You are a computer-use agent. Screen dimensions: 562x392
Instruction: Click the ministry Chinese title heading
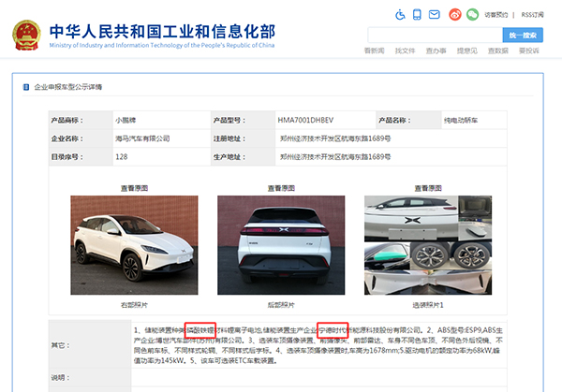tap(162, 32)
